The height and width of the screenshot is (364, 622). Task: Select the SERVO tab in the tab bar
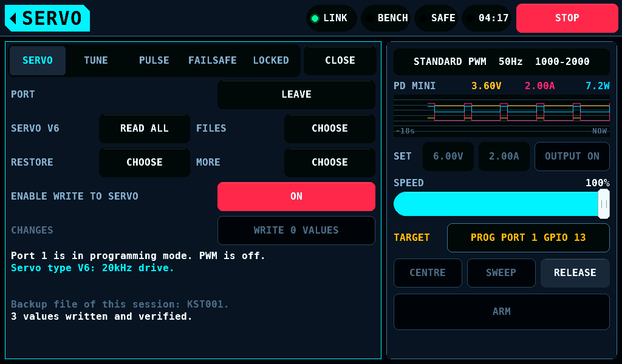tap(38, 61)
